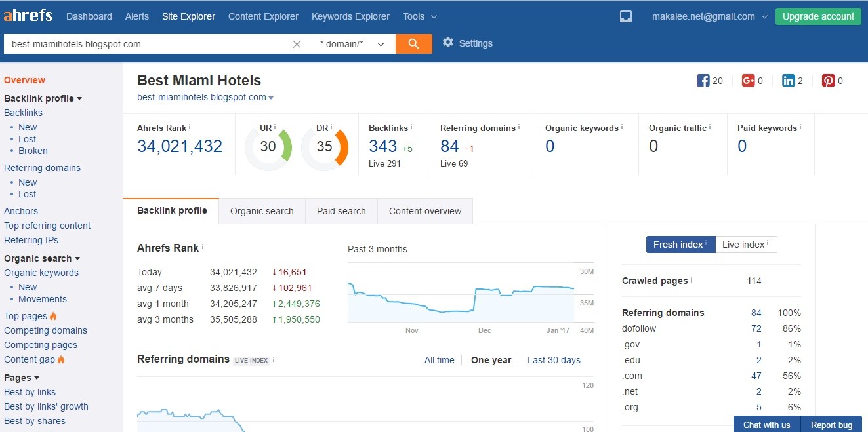Open the notifications screen icon in header
This screenshot has height=432, width=868.
pos(626,16)
